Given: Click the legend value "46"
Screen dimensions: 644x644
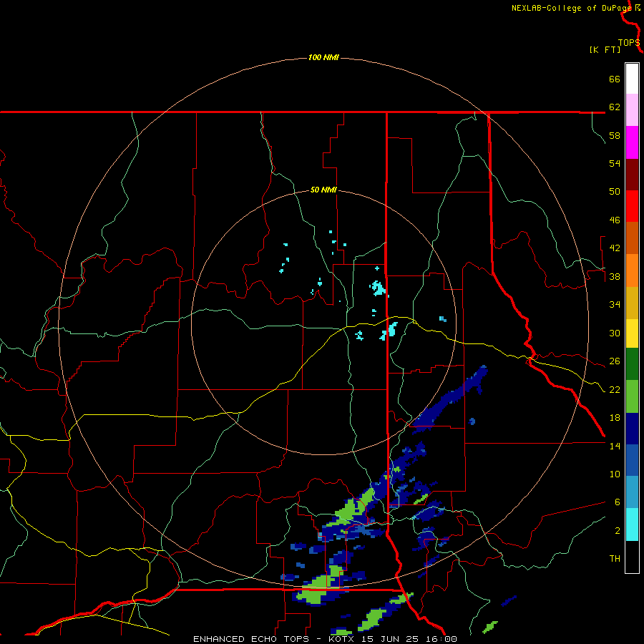Looking at the screenshot, I should point(615,220).
